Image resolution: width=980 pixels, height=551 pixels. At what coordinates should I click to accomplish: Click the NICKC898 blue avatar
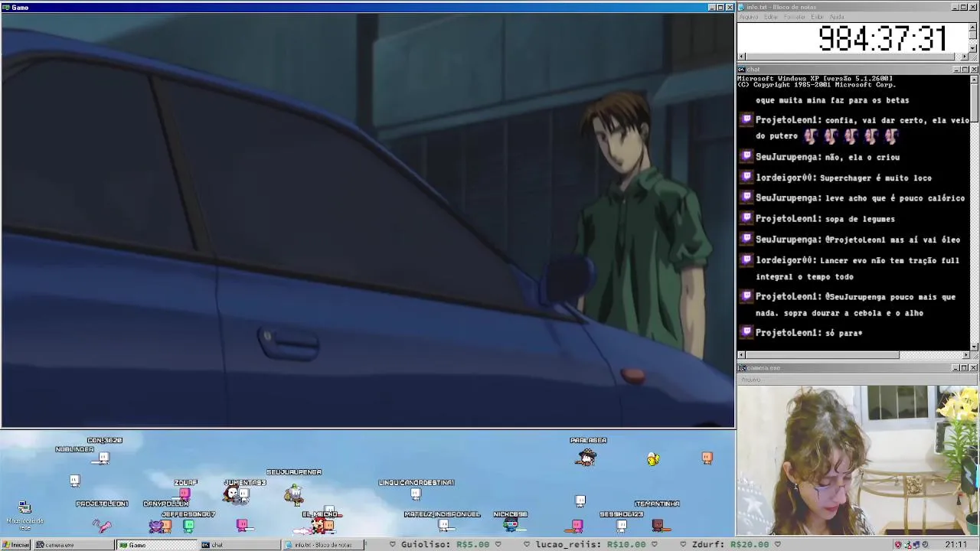(511, 525)
